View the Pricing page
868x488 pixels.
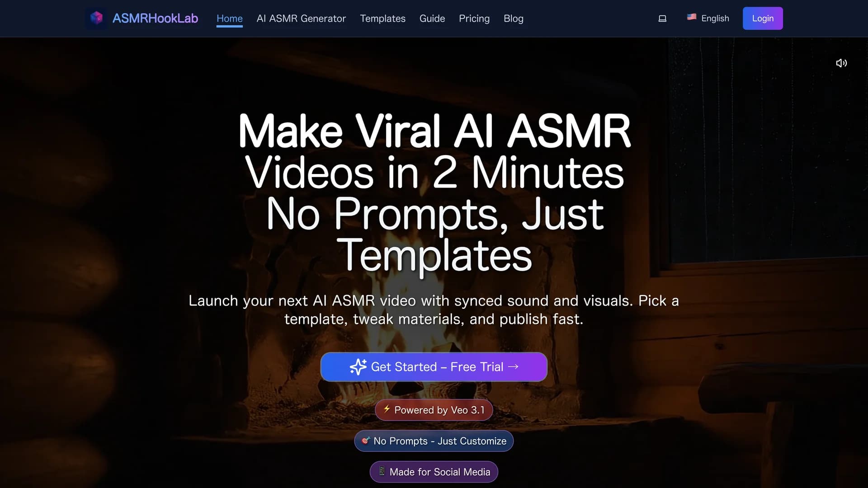(x=474, y=19)
